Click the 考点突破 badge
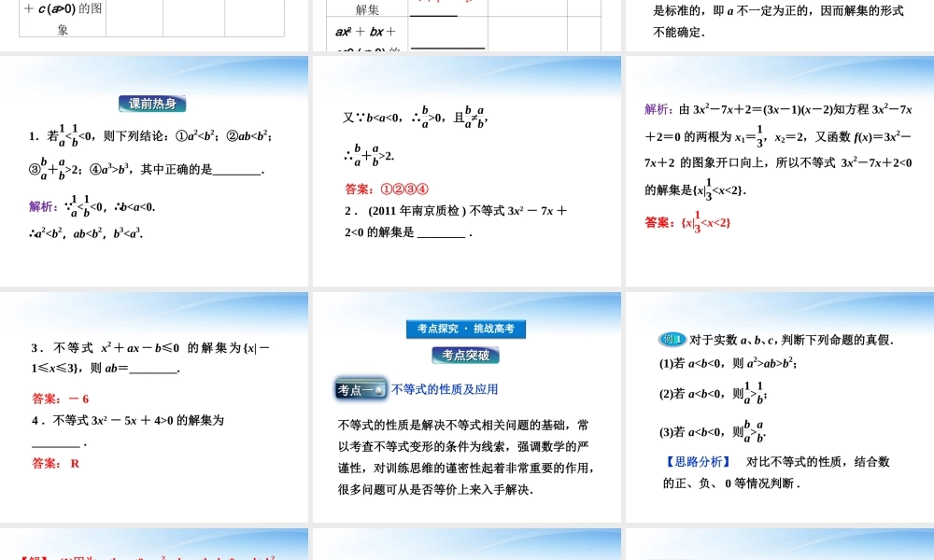The image size is (934, 560). point(466,356)
